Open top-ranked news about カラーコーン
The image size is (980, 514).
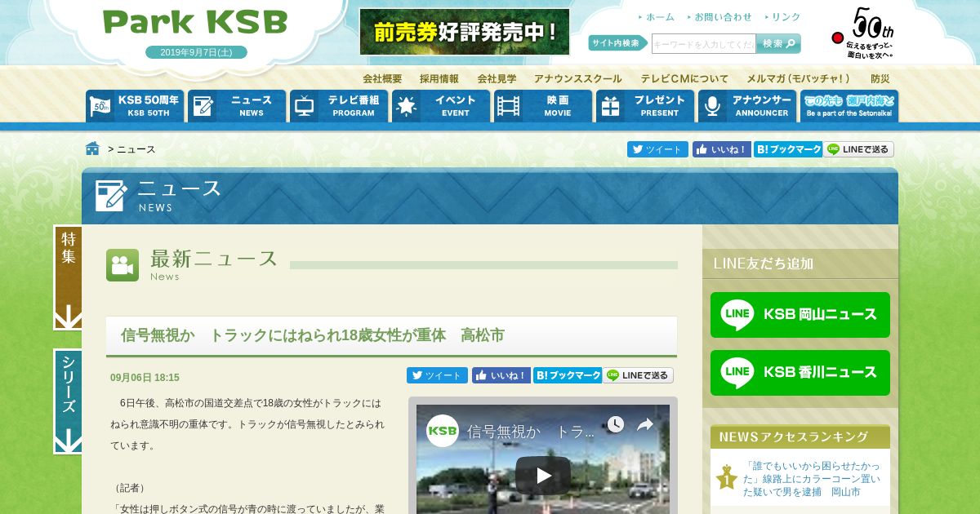(812, 479)
